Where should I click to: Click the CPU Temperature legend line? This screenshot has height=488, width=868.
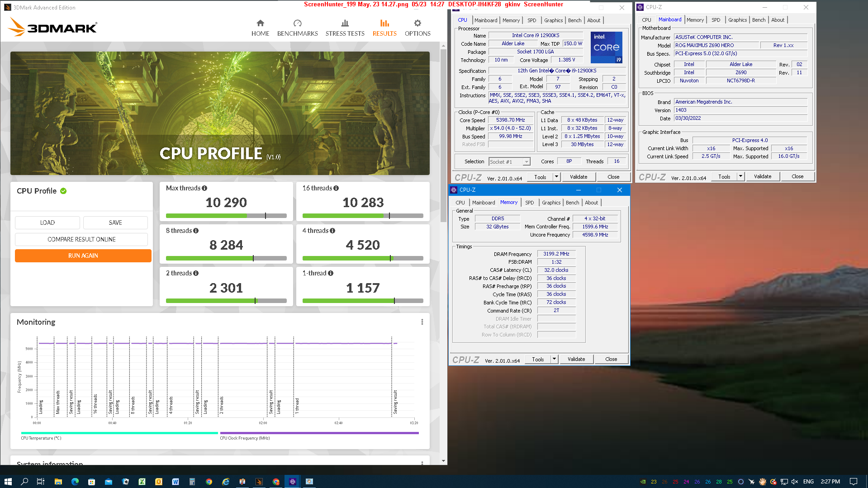[119, 433]
